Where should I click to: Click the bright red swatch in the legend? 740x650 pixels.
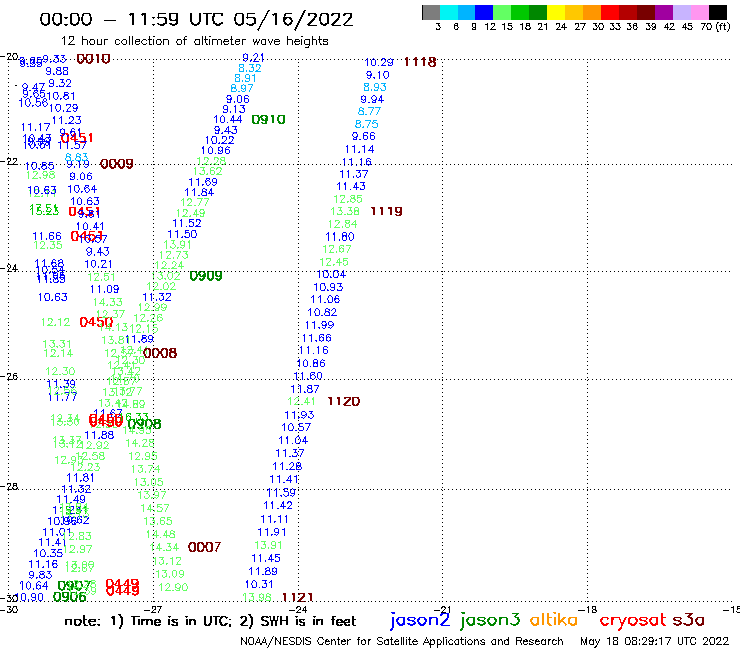(609, 12)
